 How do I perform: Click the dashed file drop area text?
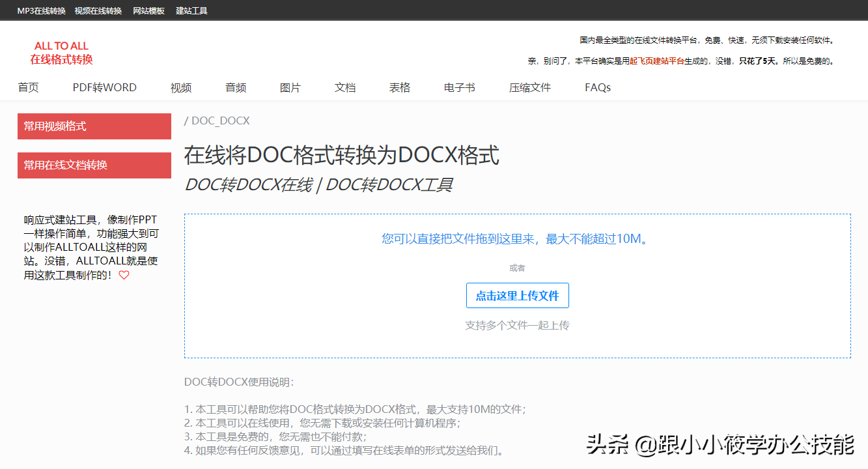coord(515,239)
